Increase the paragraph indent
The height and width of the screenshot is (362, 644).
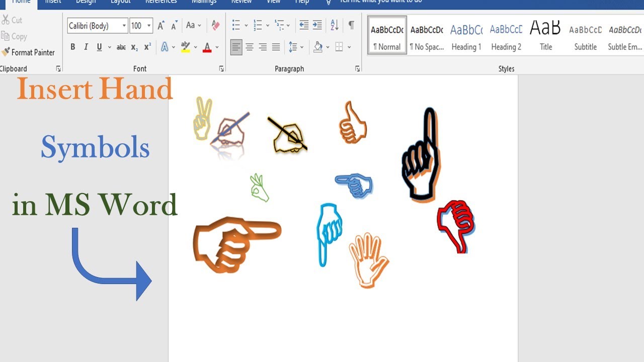pos(317,25)
